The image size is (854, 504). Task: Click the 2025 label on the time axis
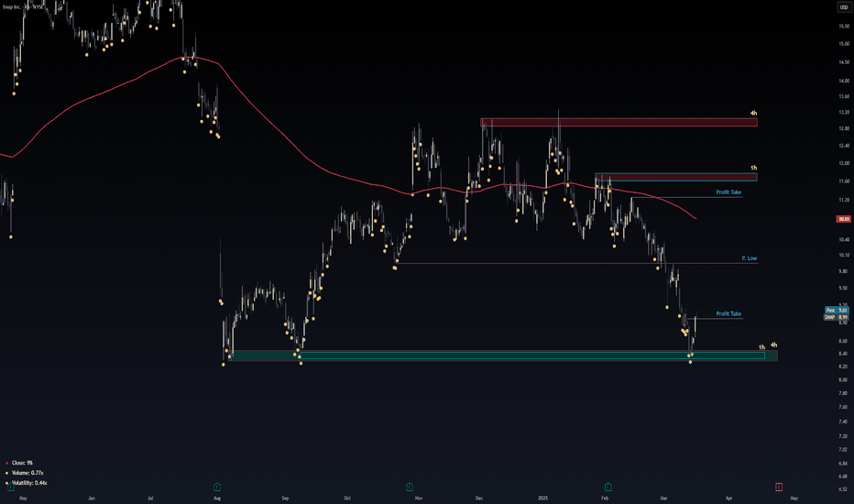pyautogui.click(x=543, y=498)
